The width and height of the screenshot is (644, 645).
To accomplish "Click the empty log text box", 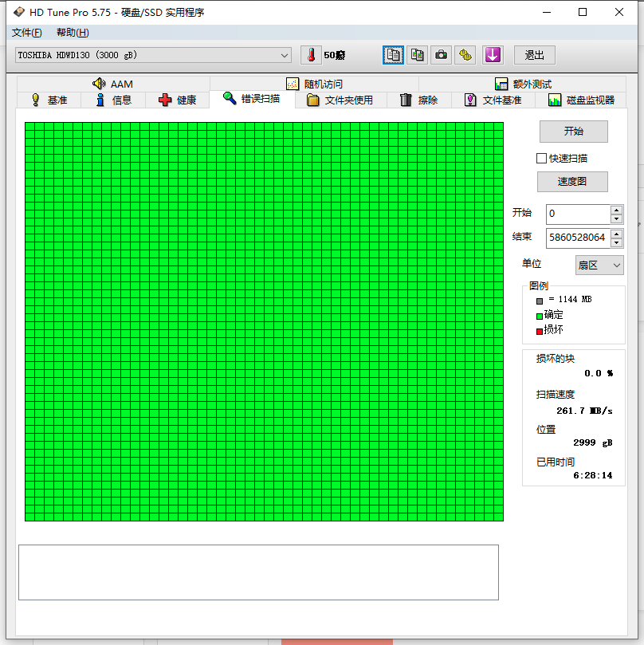I will click(x=258, y=572).
